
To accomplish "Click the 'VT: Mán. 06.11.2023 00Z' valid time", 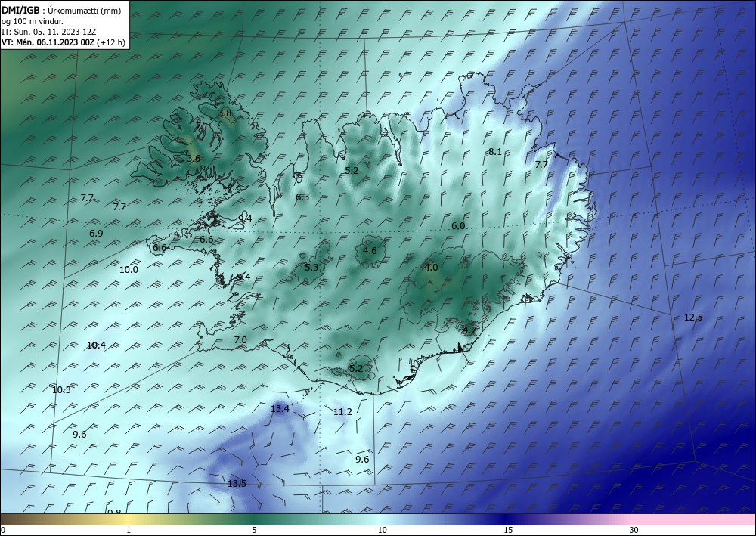I will tap(48, 42).
